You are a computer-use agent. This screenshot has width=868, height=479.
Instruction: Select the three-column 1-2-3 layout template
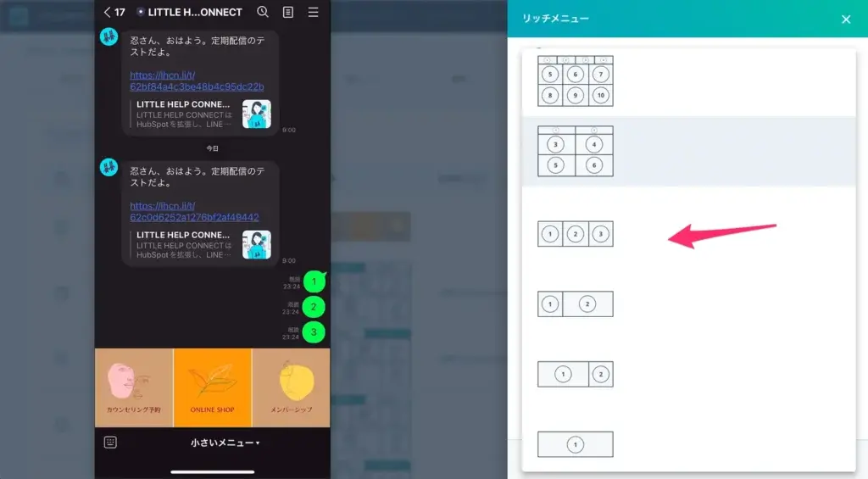[x=575, y=234]
